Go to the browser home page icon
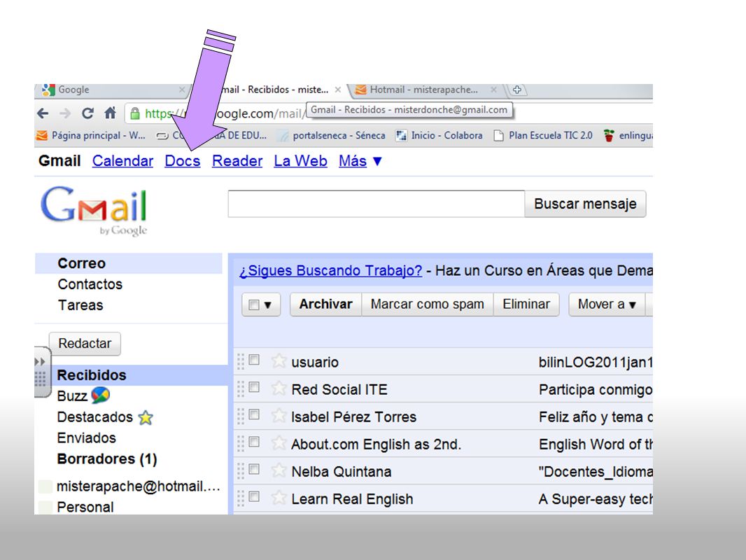This screenshot has width=746, height=560. coord(111,113)
